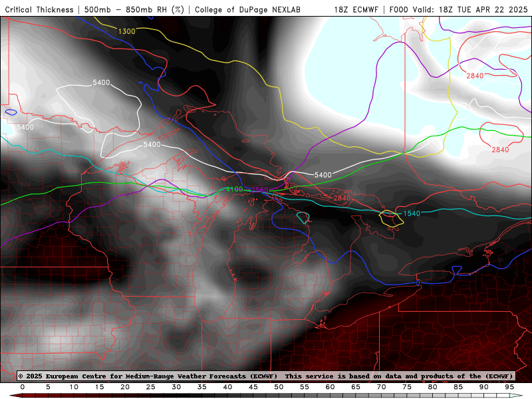The height and width of the screenshot is (399, 532).
Task: Click light end of RH color bar under "95"
Action: (x=515, y=396)
